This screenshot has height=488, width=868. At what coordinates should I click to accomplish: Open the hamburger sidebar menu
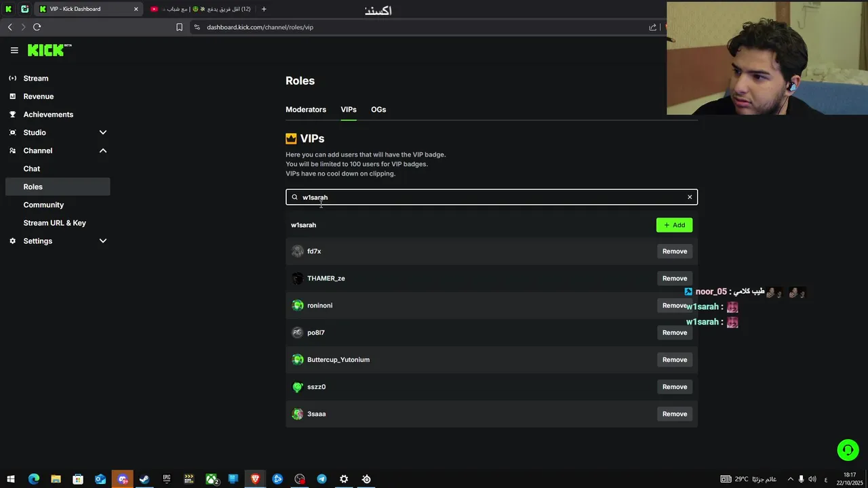coord(14,50)
